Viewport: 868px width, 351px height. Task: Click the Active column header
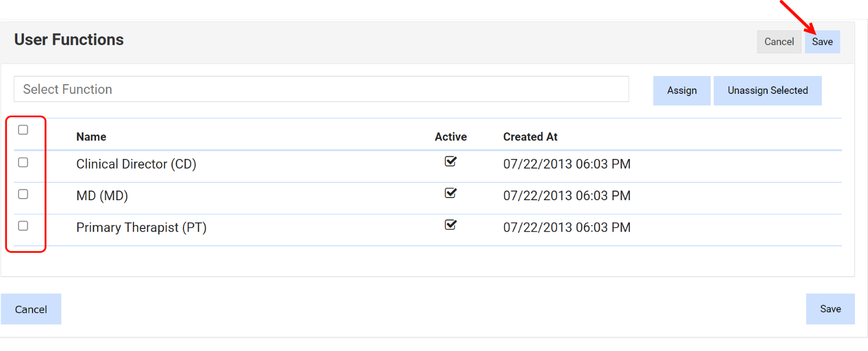(x=450, y=137)
